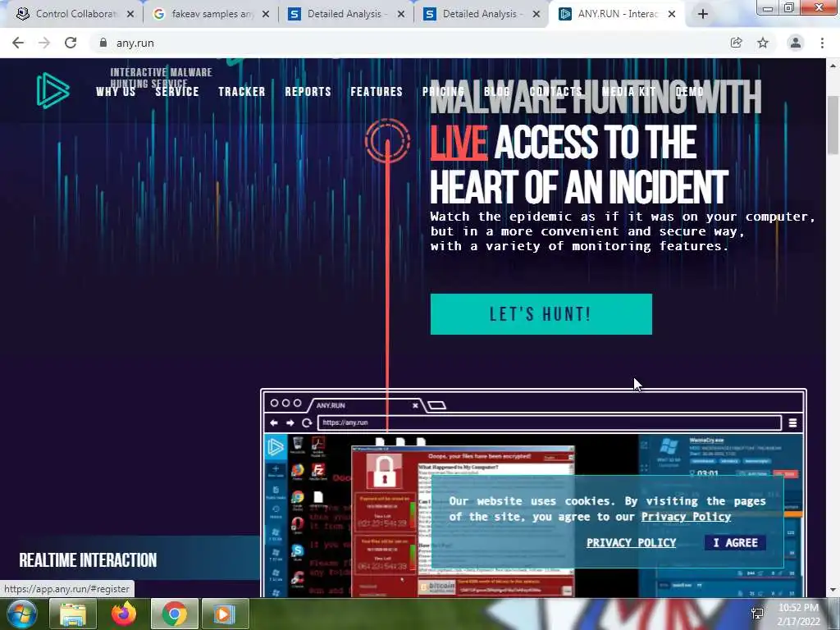This screenshot has width=840, height=630.
Task: Open SERVICE menu item
Action: pos(177,92)
